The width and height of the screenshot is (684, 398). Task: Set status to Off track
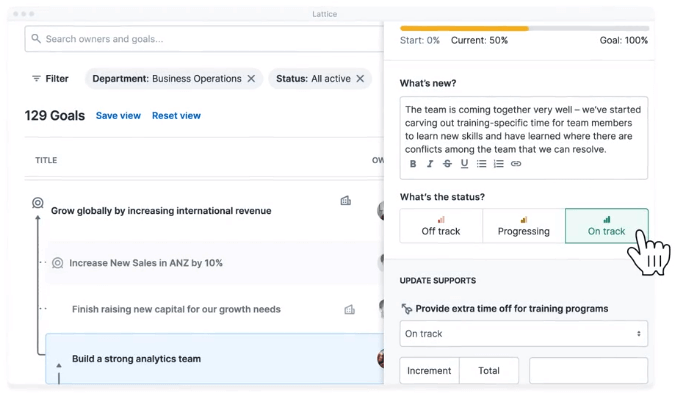(441, 226)
